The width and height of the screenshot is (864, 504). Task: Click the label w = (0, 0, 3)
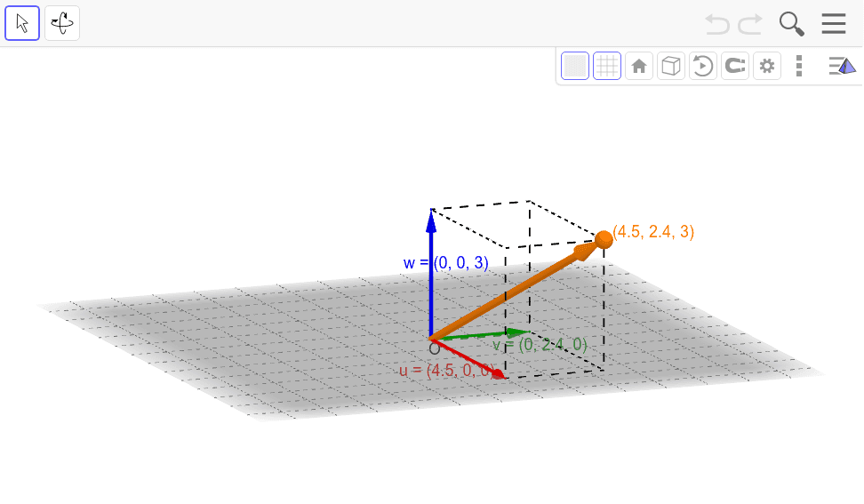445,263
